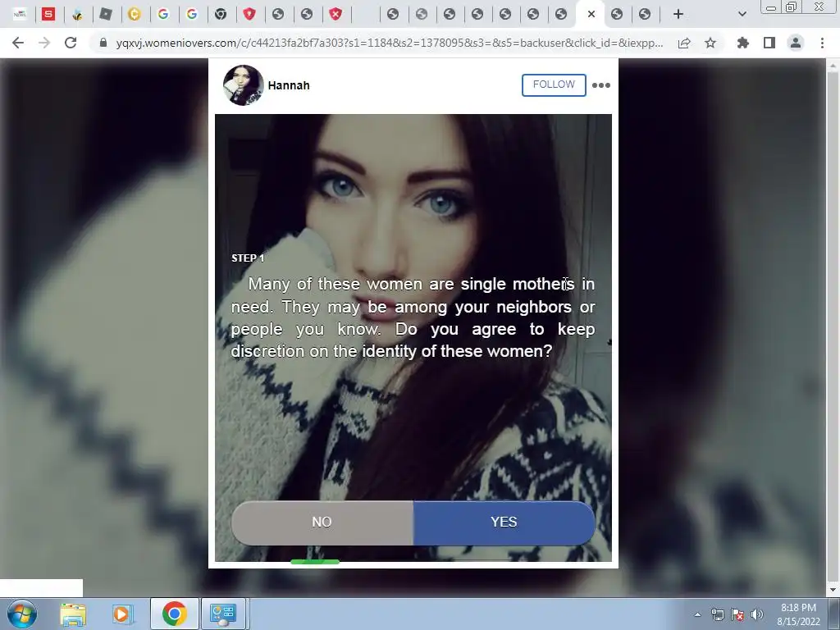Open the Chrome side panel
The image size is (840, 630).
(769, 43)
